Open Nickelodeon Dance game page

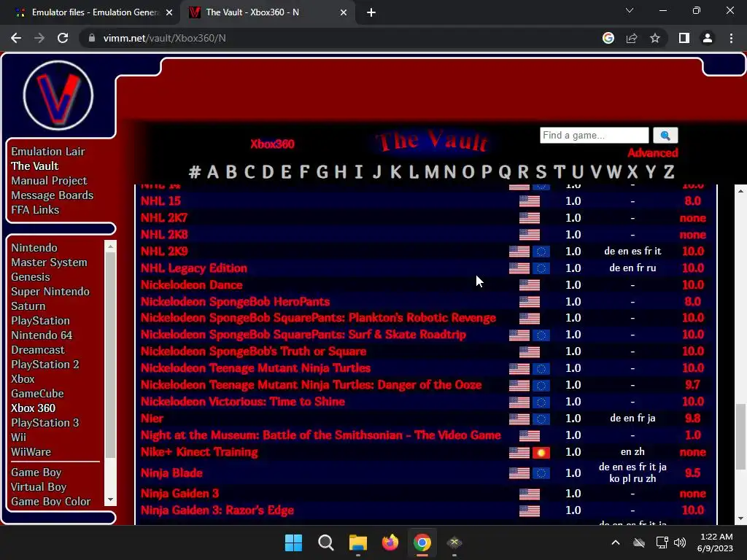[192, 285]
